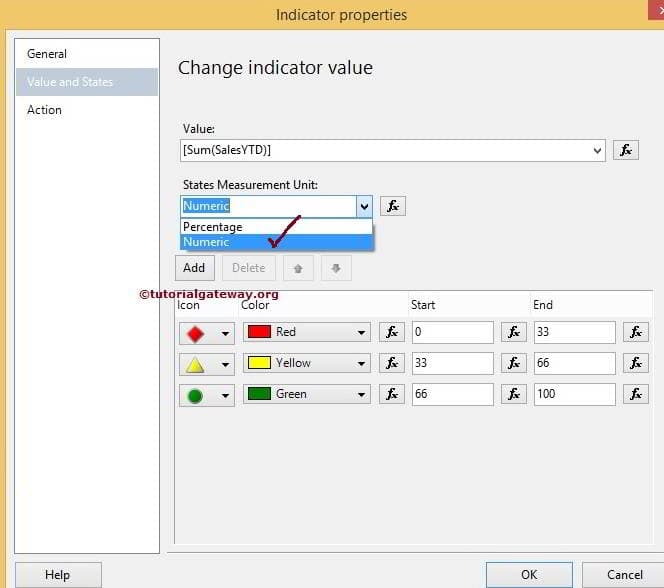Click the yellow color swatch

(x=259, y=363)
